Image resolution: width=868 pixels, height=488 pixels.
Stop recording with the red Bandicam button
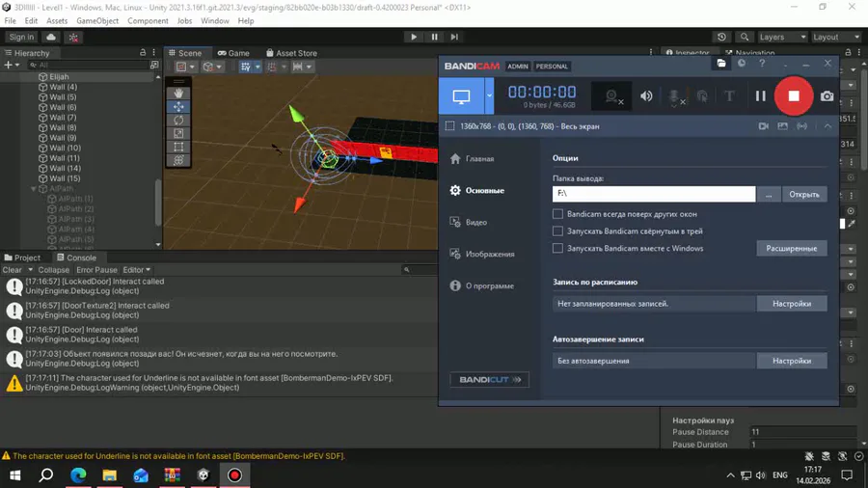point(794,95)
